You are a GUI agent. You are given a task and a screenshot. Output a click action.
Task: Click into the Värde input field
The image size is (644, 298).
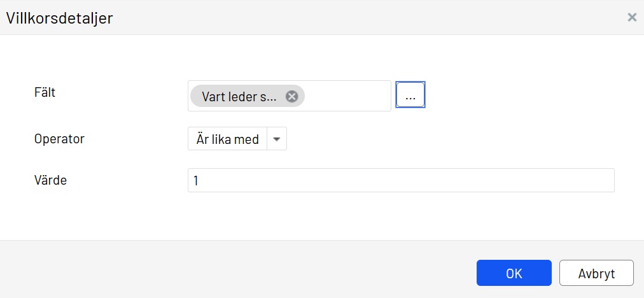coord(401,180)
